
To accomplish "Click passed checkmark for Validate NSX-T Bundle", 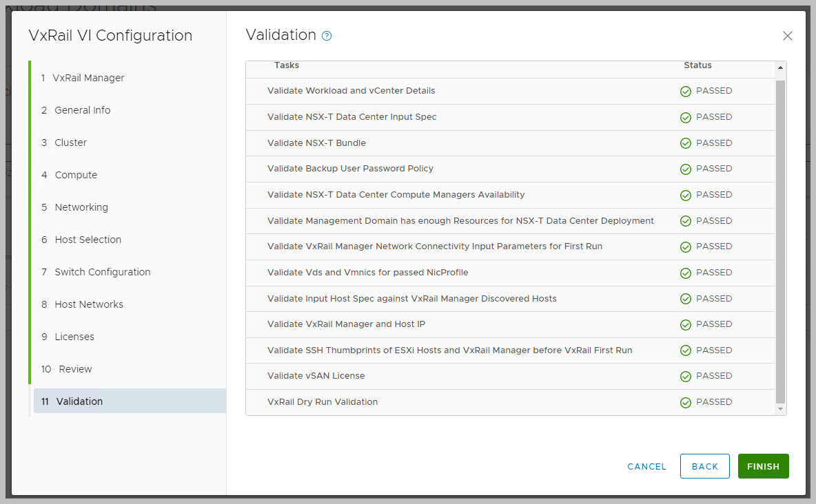I will 686,144.
